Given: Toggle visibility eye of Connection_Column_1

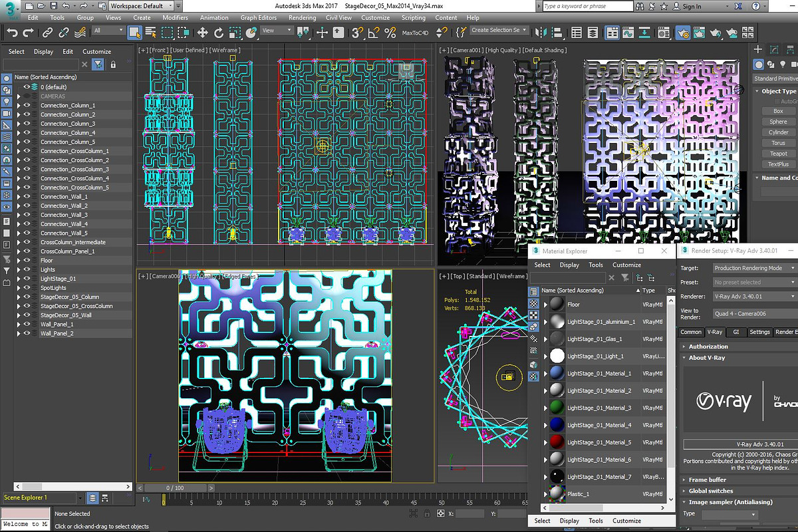Looking at the screenshot, I should click(27, 106).
